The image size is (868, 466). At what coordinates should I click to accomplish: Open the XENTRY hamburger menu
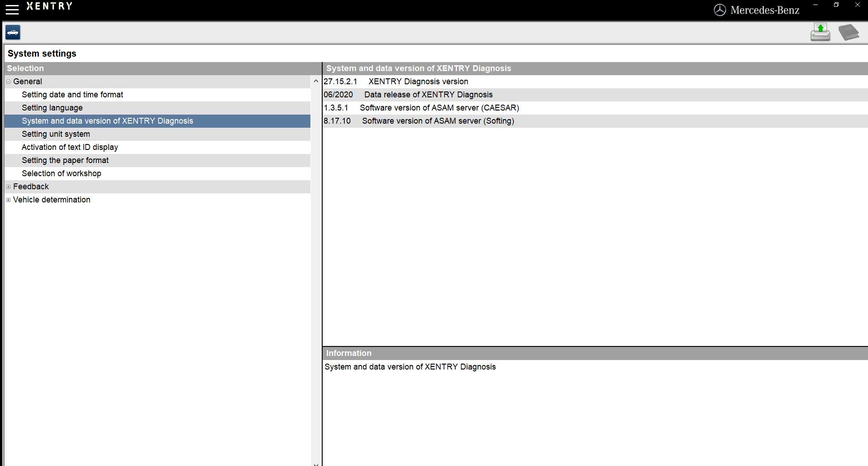click(x=12, y=10)
